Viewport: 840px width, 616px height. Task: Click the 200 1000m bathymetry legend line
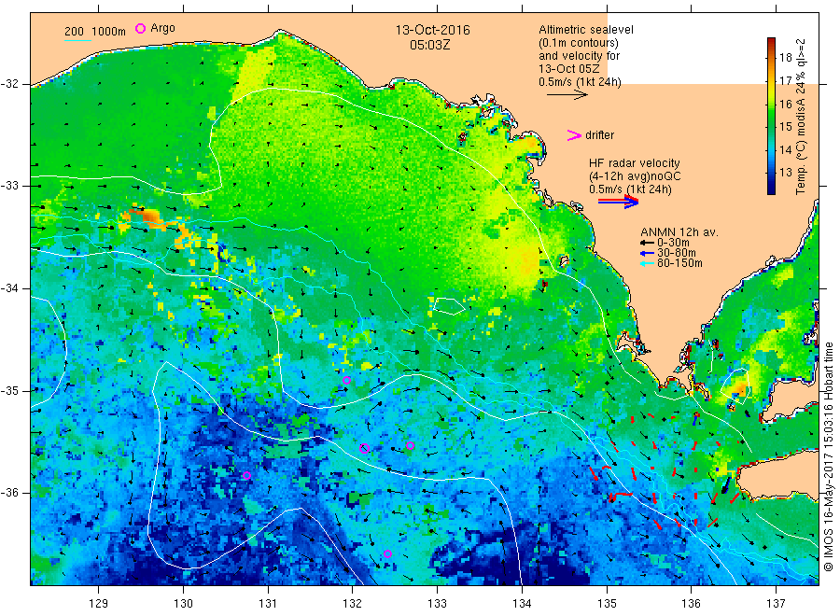(x=77, y=40)
